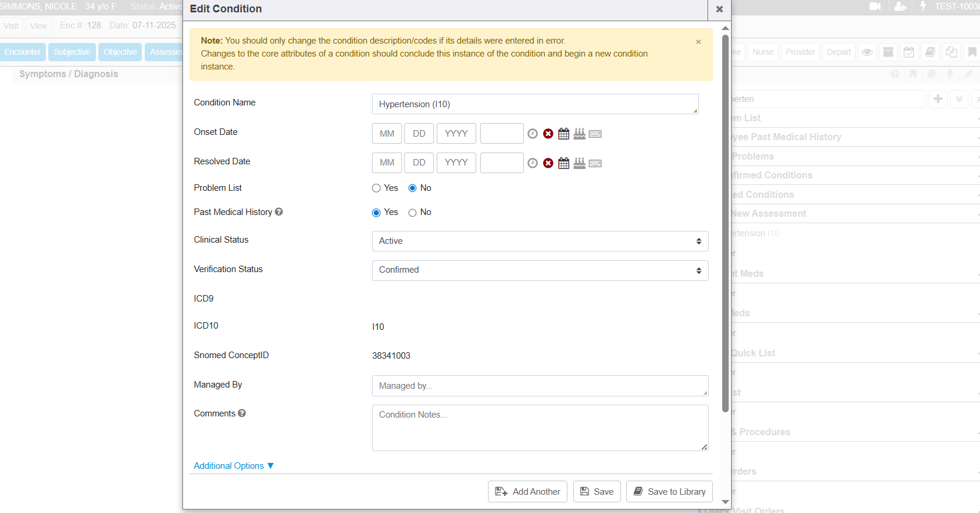
Task: Select No for Problem List
Action: point(413,188)
